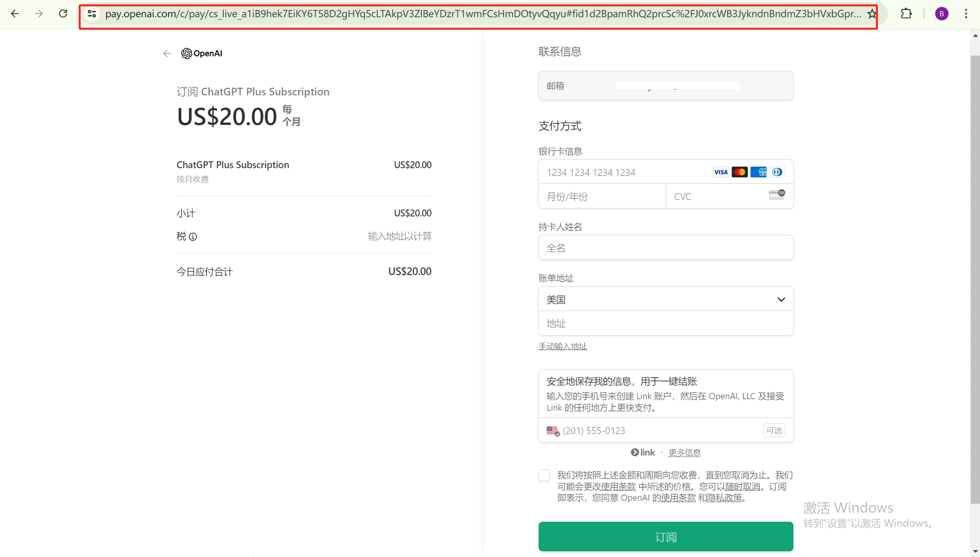Viewport: 980px width, 557px height.
Task: Click the 可选 optional tag
Action: pos(774,431)
